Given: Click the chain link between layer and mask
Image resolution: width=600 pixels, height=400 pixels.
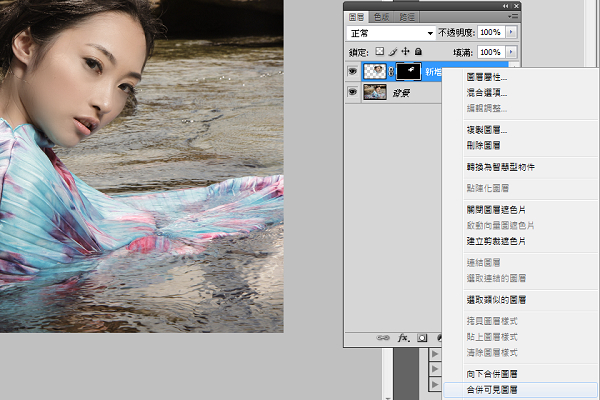Looking at the screenshot, I should pos(391,72).
